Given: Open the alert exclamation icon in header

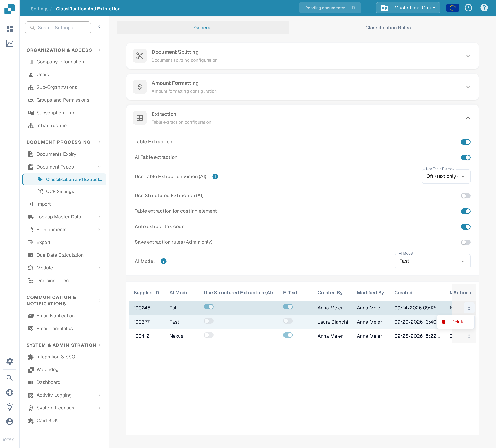Looking at the screenshot, I should click(x=468, y=8).
